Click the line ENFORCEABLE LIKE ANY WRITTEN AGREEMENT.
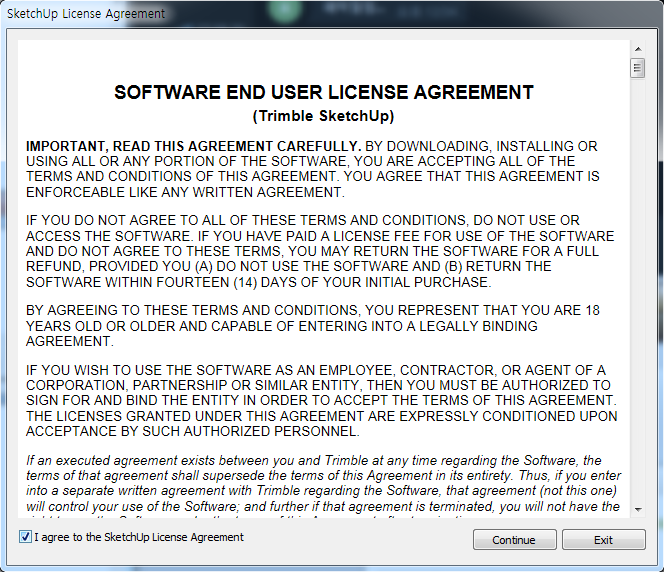 pyautogui.click(x=185, y=192)
